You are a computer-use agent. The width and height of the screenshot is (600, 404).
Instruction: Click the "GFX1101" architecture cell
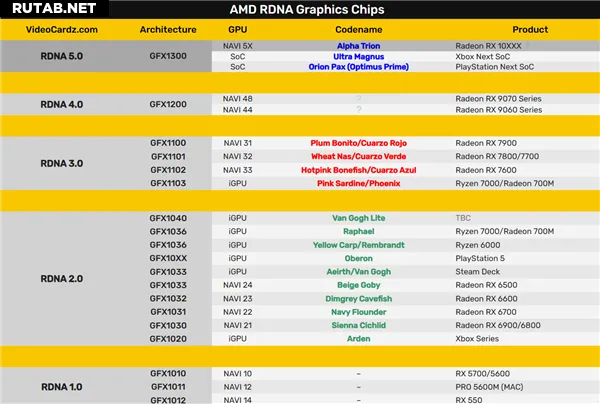tap(168, 156)
